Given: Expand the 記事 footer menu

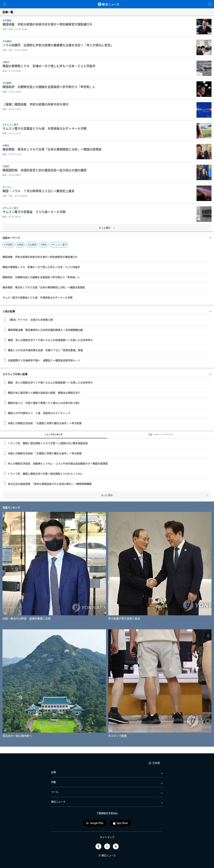Looking at the screenshot, I should (x=107, y=772).
